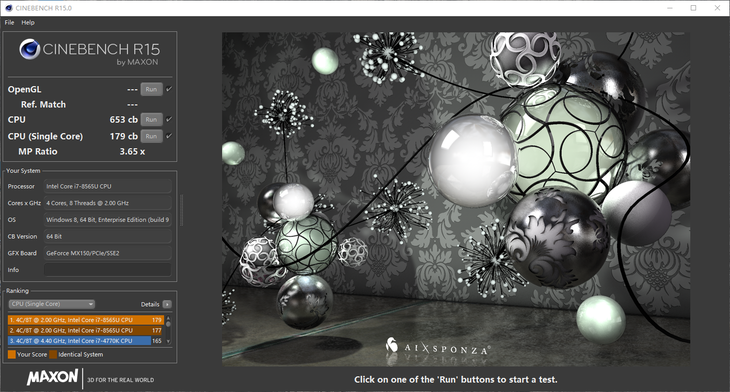730x392 pixels.
Task: Click the brown Identical System legend square
Action: point(53,354)
